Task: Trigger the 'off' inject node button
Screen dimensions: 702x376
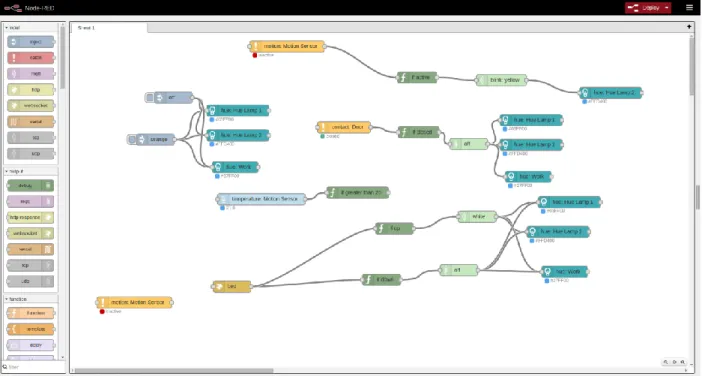Action: click(150, 97)
